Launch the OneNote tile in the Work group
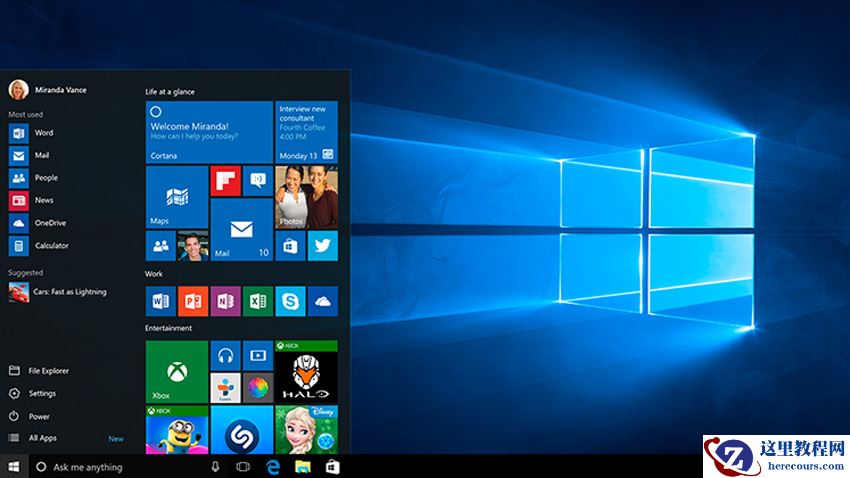Viewport: 850px width, 478px height. point(226,301)
